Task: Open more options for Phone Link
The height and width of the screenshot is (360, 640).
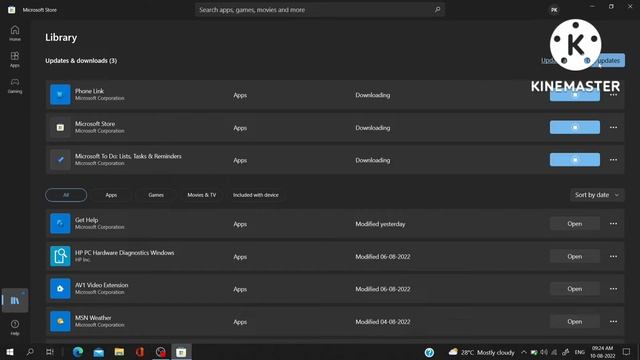Action: [x=613, y=95]
